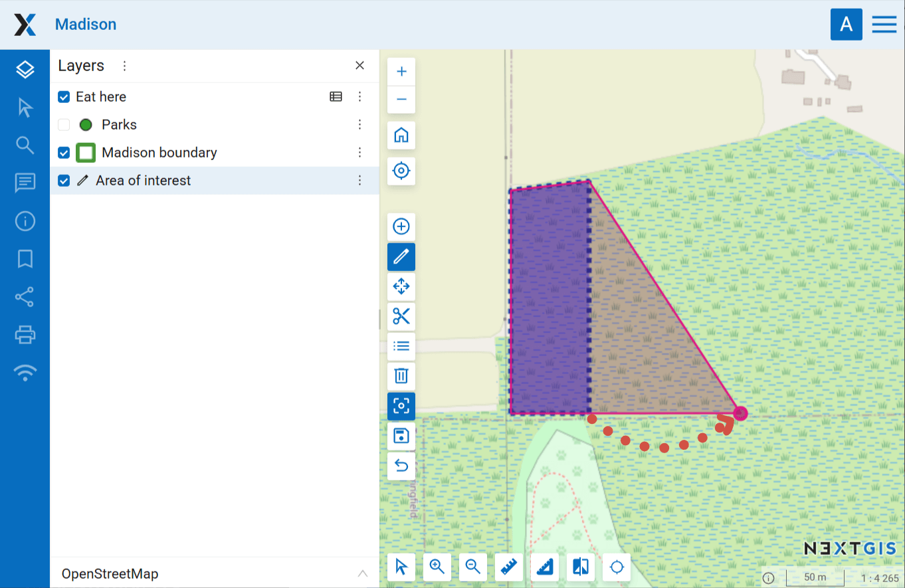Open the hamburger main menu
Image resolution: width=905 pixels, height=588 pixels.
884,25
